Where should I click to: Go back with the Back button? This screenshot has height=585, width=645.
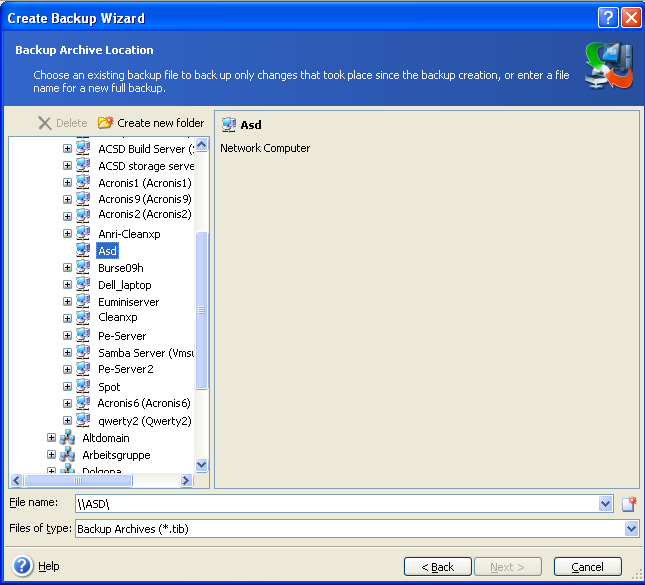(x=438, y=567)
